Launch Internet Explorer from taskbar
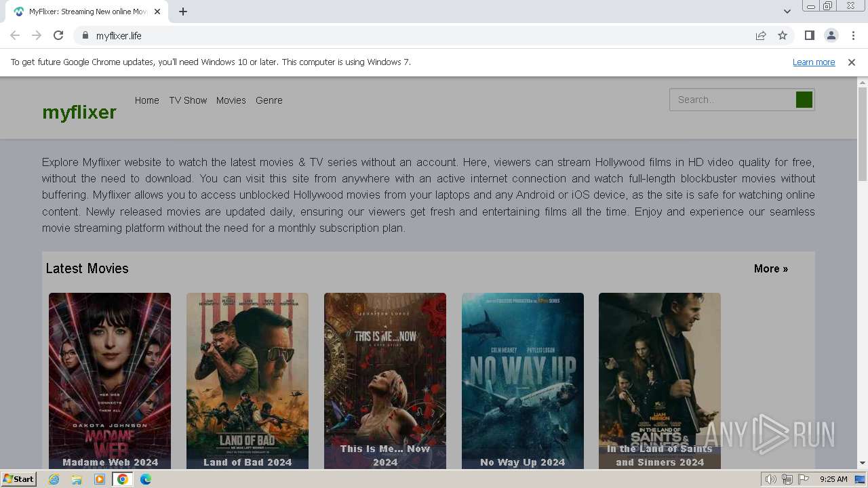Viewport: 868px width, 488px height. coord(54,479)
